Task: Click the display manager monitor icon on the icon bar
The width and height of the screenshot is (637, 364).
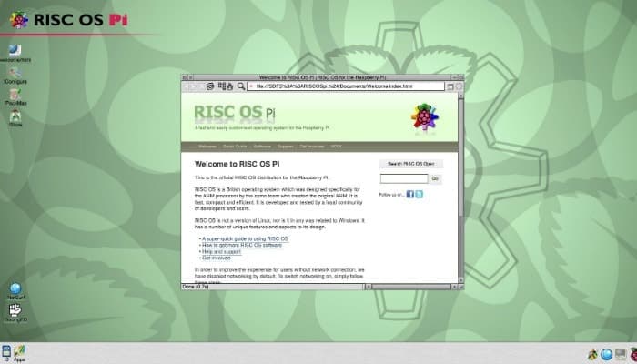Action: click(621, 354)
